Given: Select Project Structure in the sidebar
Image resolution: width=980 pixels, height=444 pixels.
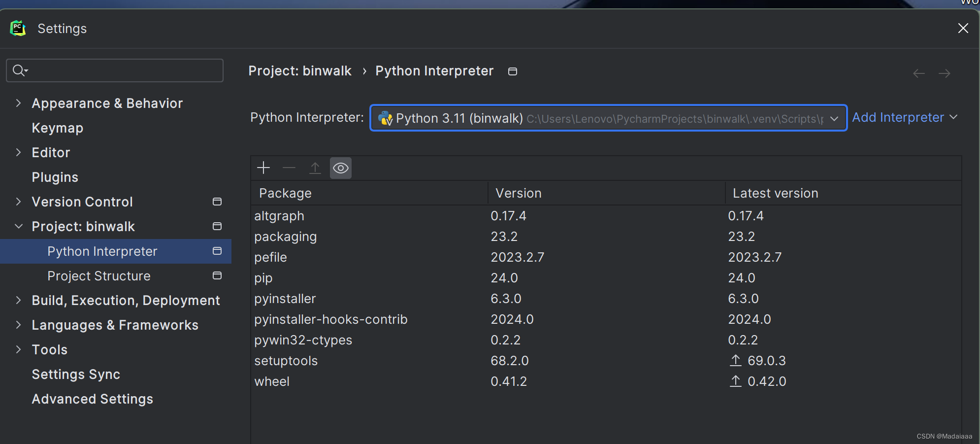Looking at the screenshot, I should click(x=99, y=276).
